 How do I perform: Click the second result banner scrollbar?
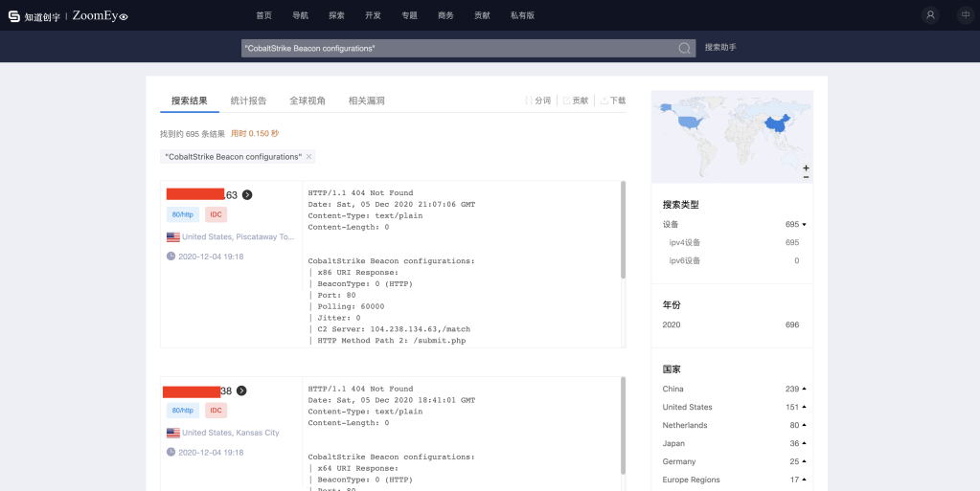(623, 425)
